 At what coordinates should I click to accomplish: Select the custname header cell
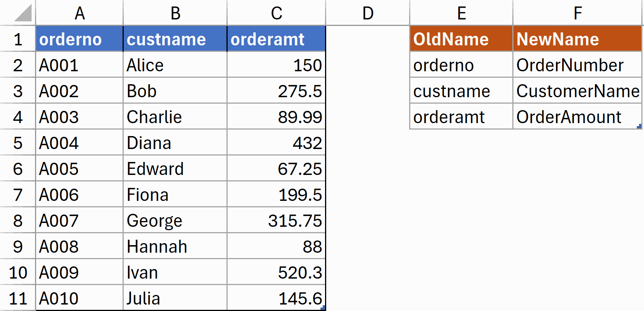coord(175,39)
